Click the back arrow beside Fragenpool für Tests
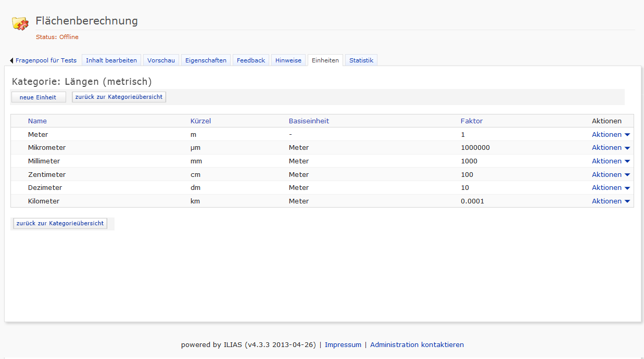Image resolution: width=644 pixels, height=359 pixels. [11, 61]
